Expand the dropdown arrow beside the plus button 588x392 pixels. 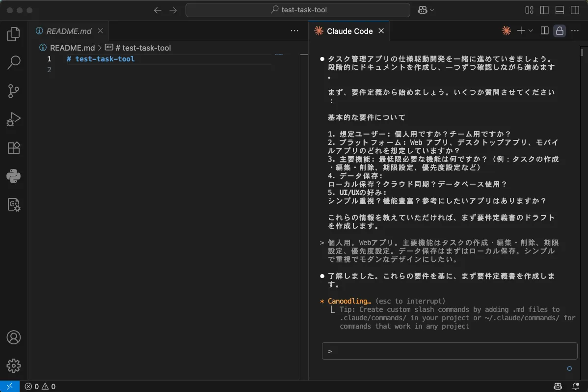531,31
